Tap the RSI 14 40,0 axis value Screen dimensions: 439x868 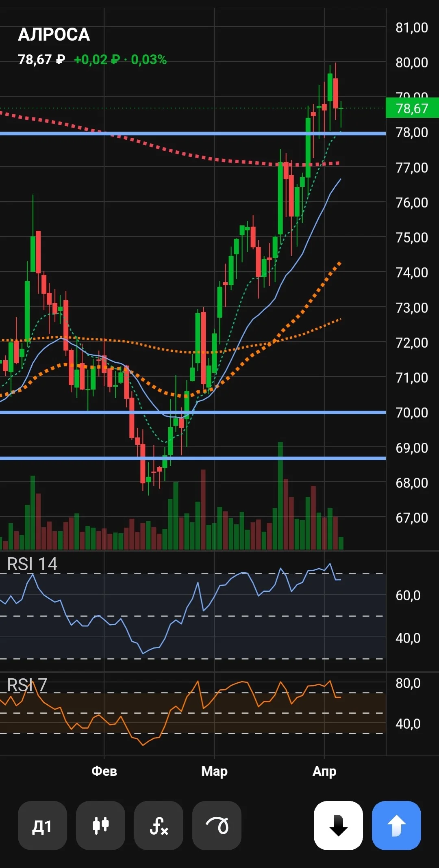tap(408, 638)
